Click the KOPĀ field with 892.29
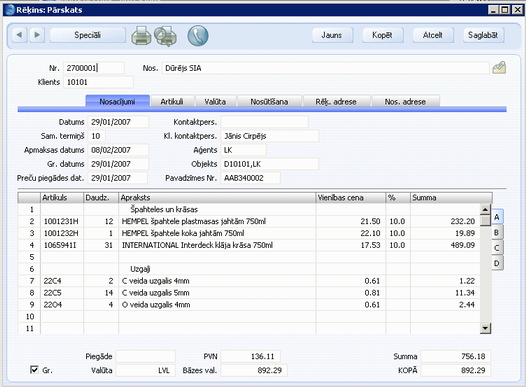 (x=456, y=370)
